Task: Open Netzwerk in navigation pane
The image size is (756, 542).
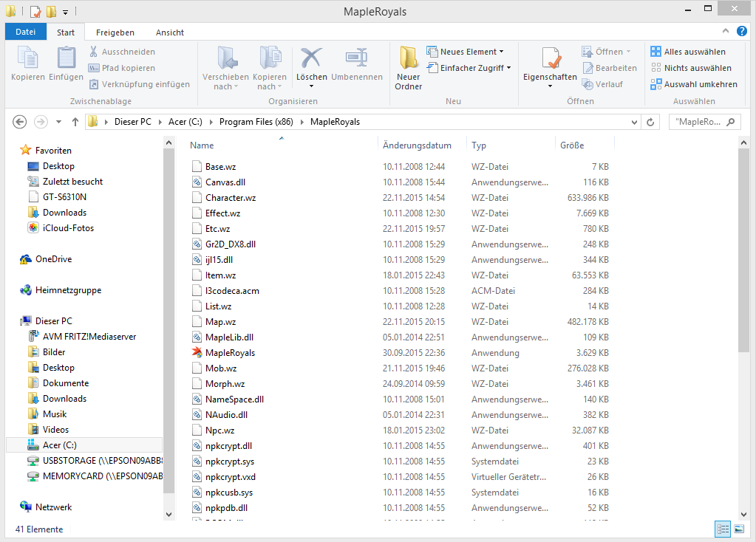Action: tap(46, 507)
